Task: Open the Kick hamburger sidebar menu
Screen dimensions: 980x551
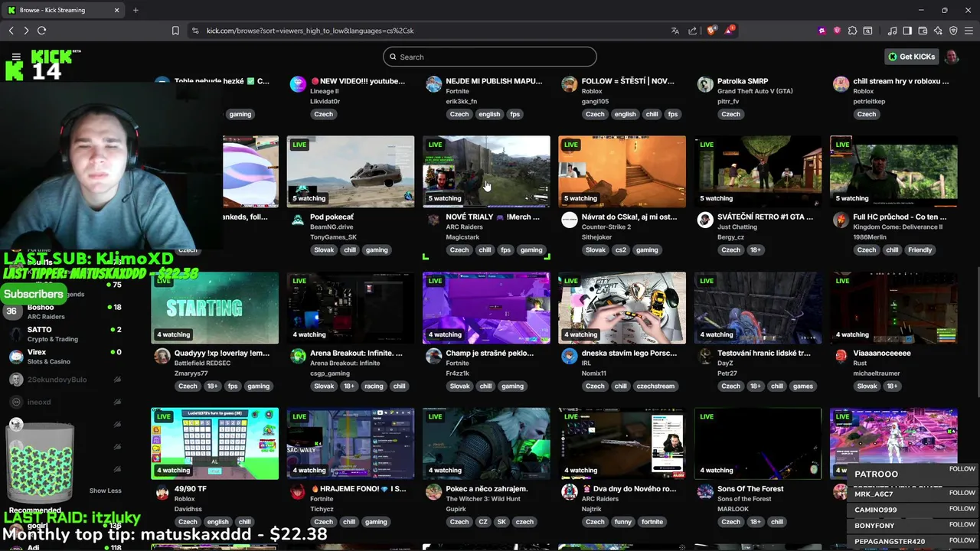Action: tap(16, 57)
